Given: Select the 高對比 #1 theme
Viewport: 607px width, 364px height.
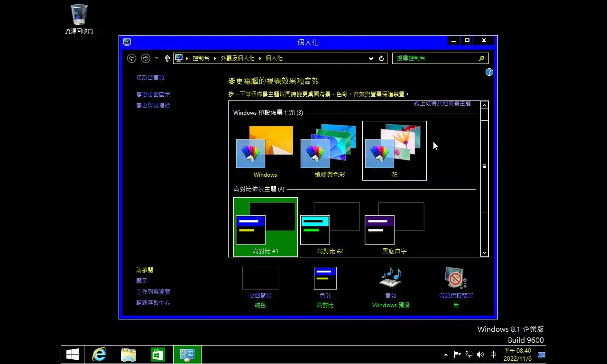Looking at the screenshot, I should [x=265, y=227].
